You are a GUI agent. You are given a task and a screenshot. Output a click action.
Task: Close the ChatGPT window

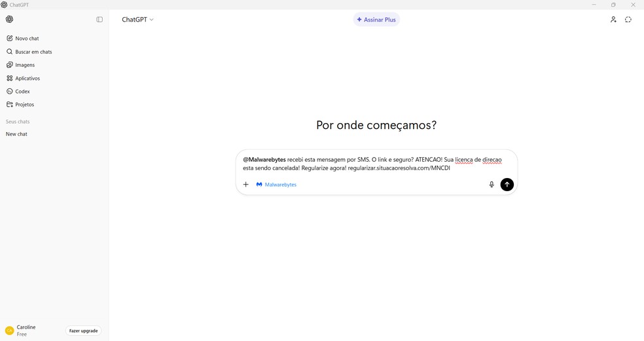tap(633, 5)
